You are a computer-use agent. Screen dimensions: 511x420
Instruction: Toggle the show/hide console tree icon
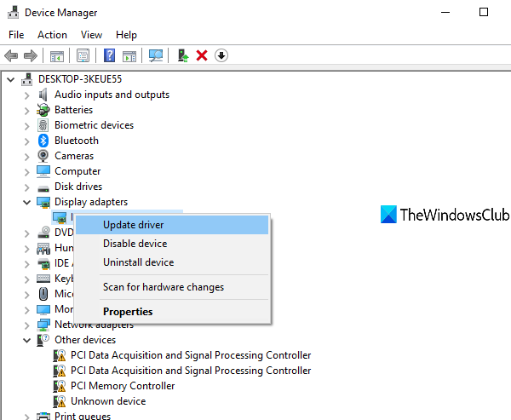(57, 55)
